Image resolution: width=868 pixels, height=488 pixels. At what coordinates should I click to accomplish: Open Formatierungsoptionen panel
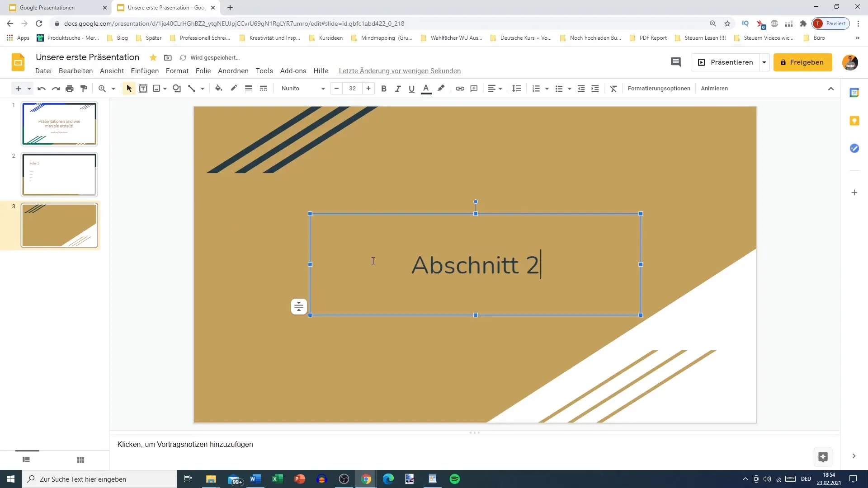pos(659,89)
